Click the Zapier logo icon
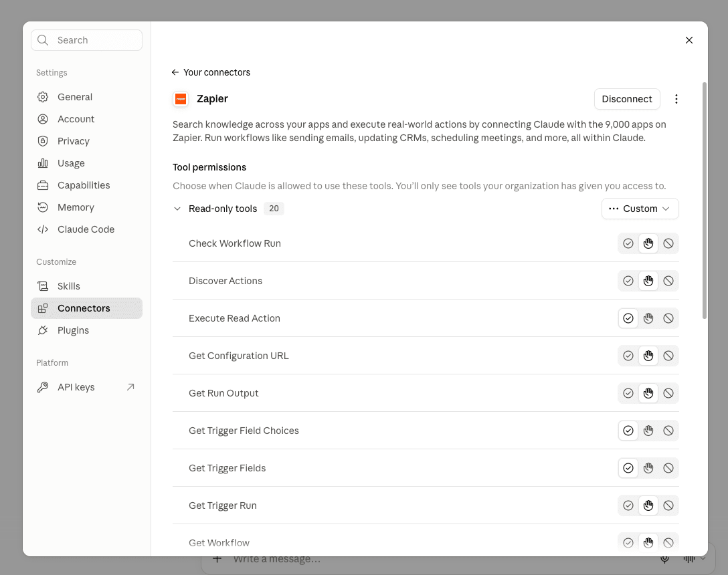Screen dimensions: 728x575 tap(181, 99)
